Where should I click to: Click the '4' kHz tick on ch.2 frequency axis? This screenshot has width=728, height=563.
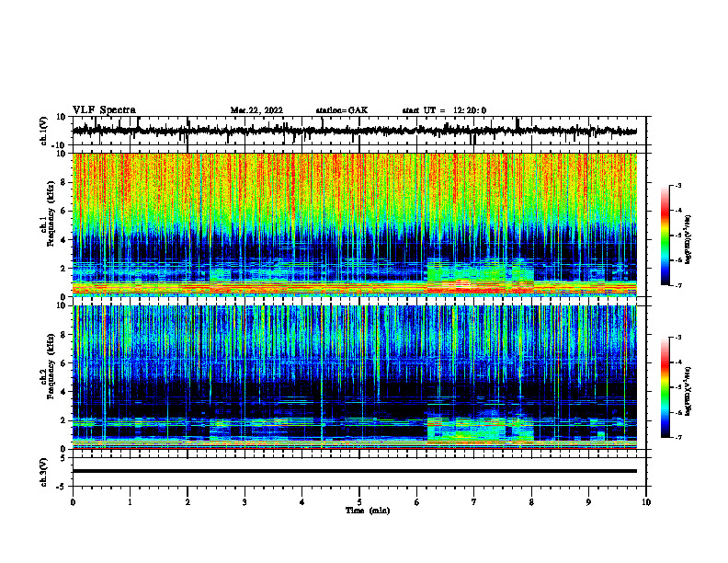(64, 392)
